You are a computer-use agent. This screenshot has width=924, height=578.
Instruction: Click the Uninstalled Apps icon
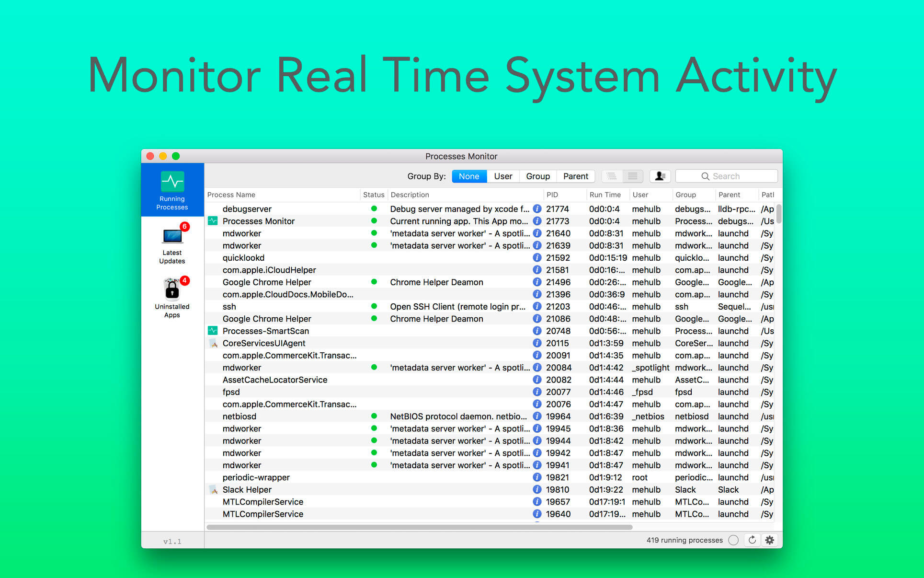[x=172, y=298]
